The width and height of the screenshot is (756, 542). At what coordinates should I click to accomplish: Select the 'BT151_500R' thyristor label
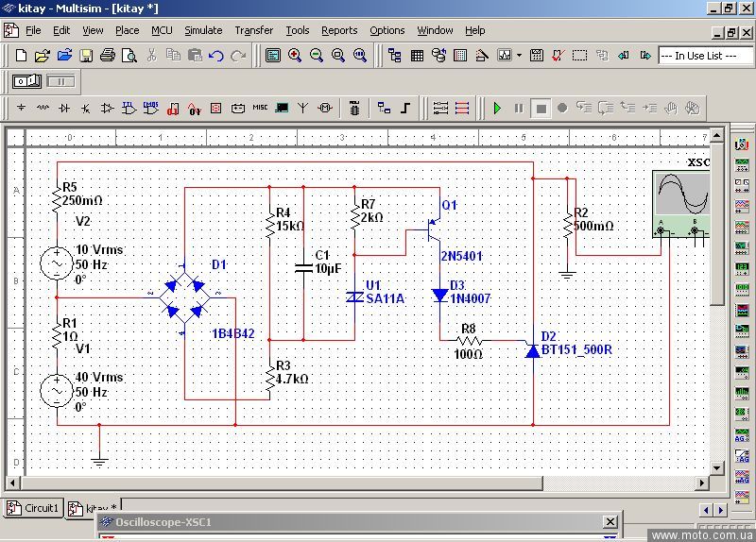576,349
